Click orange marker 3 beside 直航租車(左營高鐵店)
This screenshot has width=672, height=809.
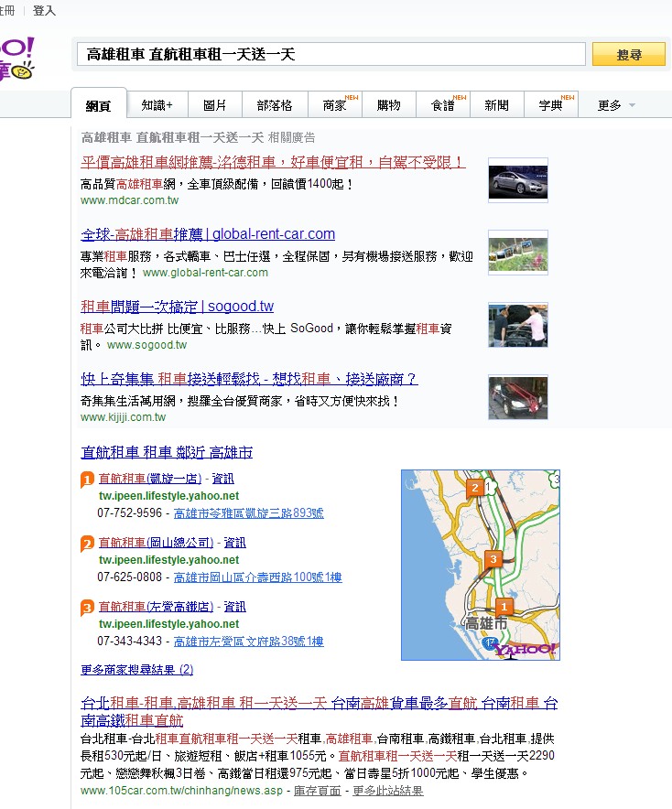pyautogui.click(x=87, y=608)
